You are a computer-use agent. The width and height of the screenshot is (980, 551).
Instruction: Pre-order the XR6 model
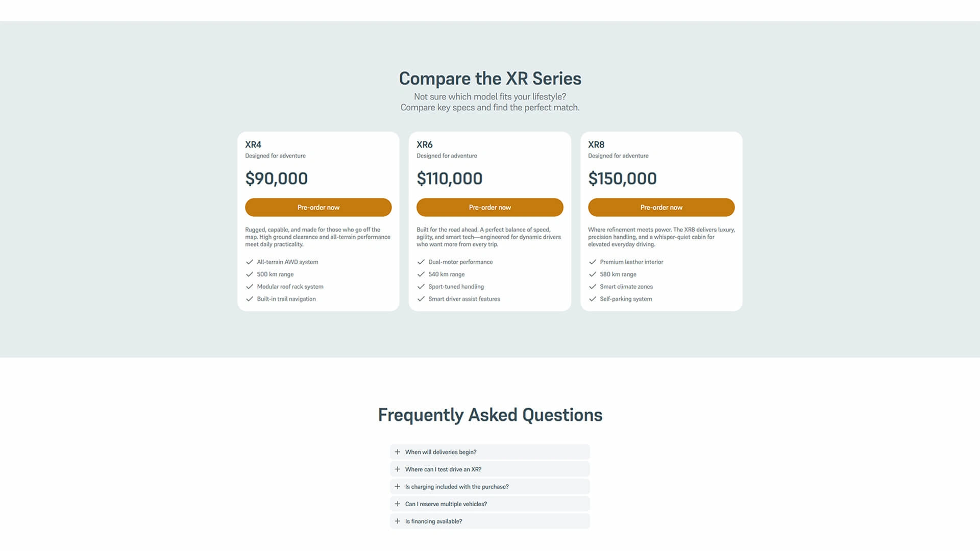pos(489,207)
